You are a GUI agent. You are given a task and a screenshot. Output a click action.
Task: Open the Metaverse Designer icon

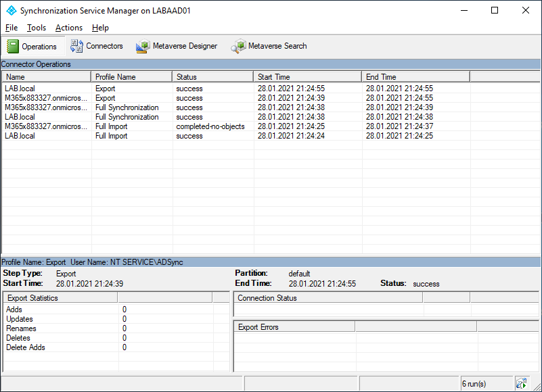(143, 46)
